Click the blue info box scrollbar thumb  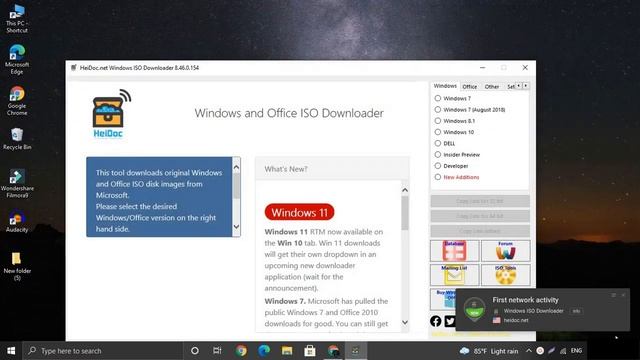point(236,187)
